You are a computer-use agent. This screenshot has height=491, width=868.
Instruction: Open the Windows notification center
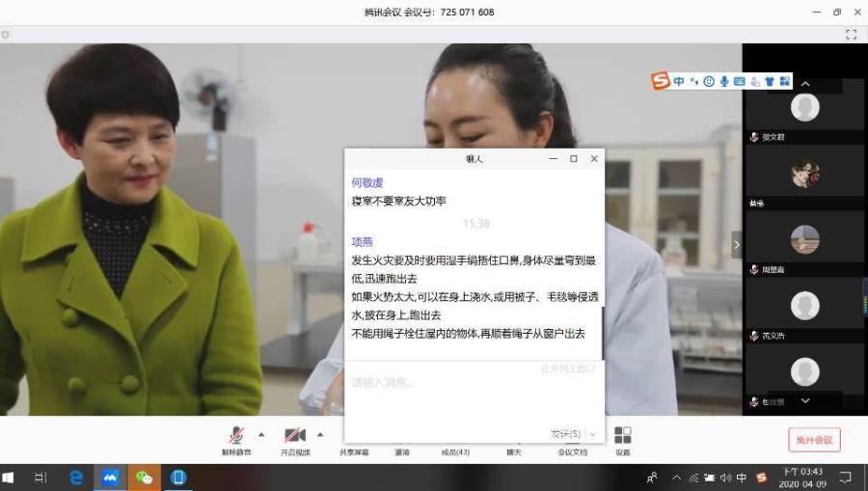pos(845,477)
